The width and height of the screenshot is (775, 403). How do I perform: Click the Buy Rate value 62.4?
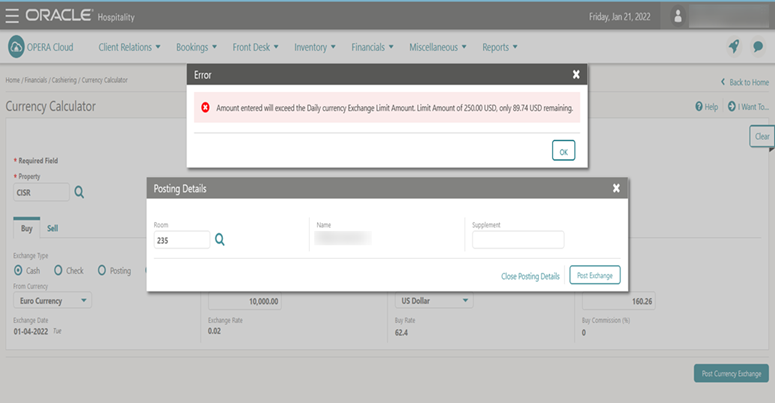coord(401,332)
